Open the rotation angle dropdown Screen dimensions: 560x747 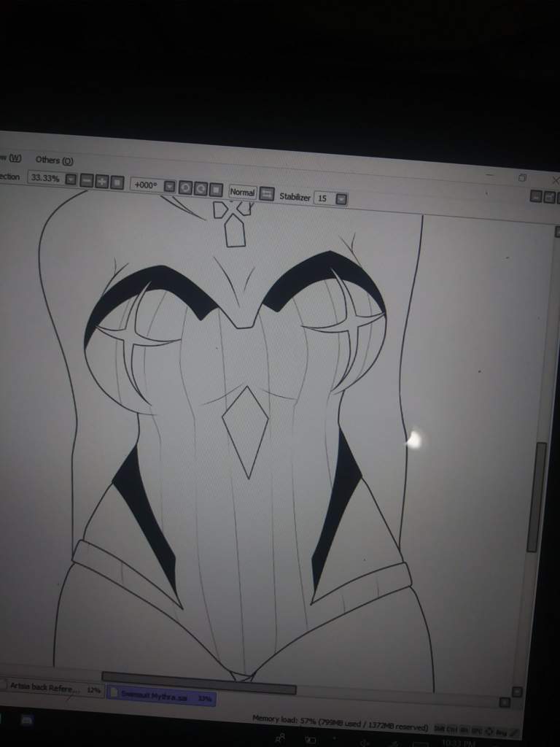(169, 186)
